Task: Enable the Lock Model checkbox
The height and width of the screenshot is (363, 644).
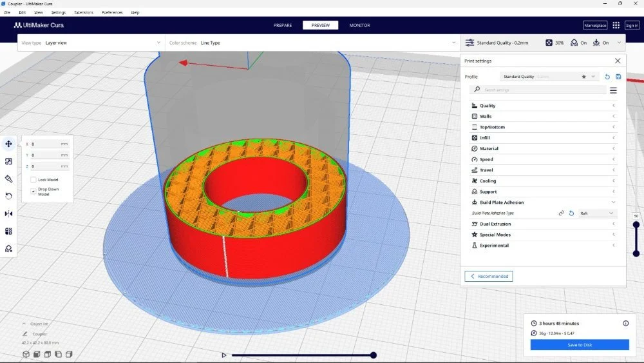Action: click(x=33, y=180)
